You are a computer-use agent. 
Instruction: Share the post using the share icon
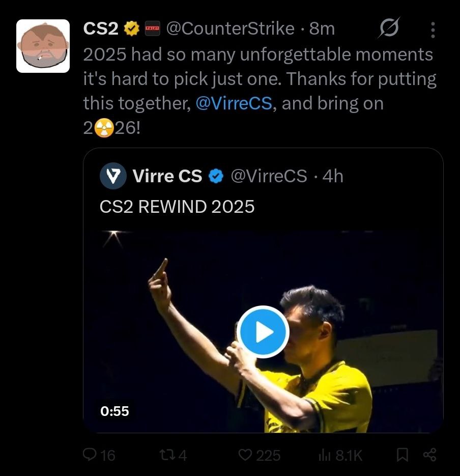tap(429, 455)
